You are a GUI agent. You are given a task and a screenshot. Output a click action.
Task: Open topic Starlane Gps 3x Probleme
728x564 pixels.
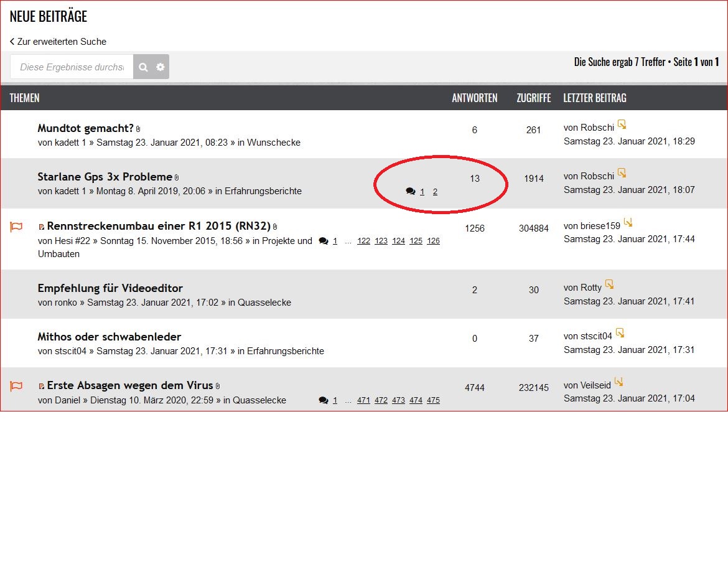coord(105,177)
